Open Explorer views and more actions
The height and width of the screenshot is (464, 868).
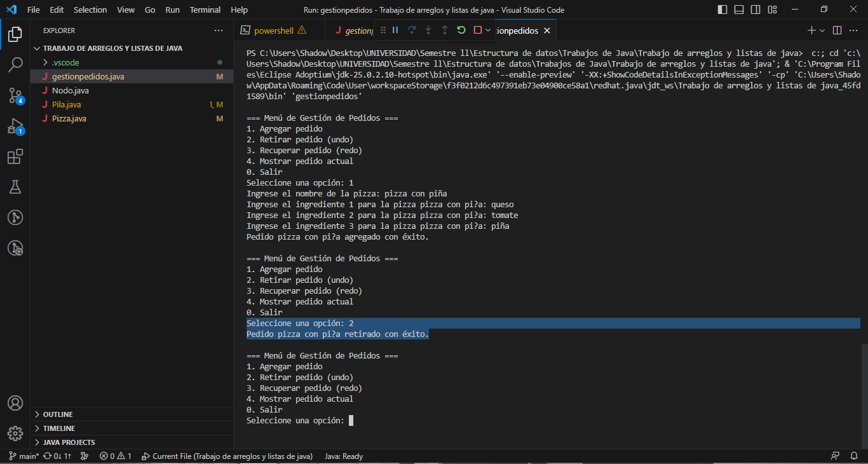point(219,31)
